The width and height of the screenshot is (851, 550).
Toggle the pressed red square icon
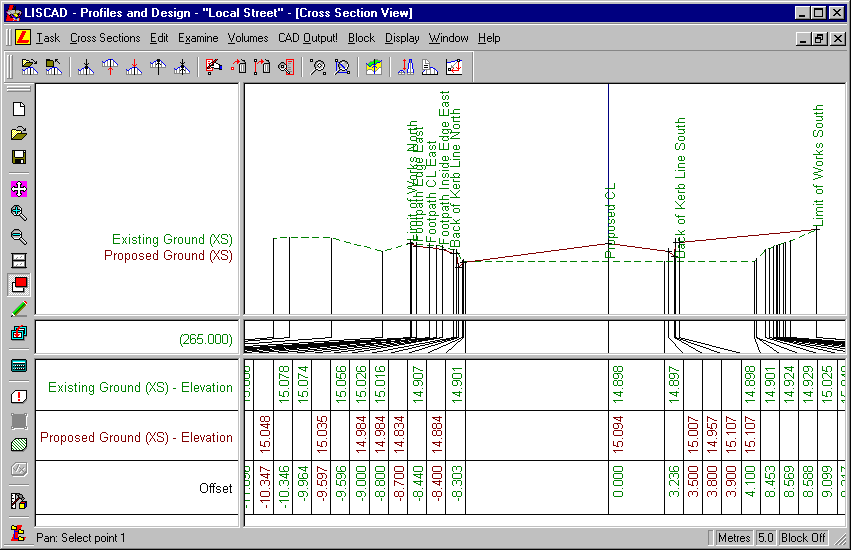coord(19,285)
